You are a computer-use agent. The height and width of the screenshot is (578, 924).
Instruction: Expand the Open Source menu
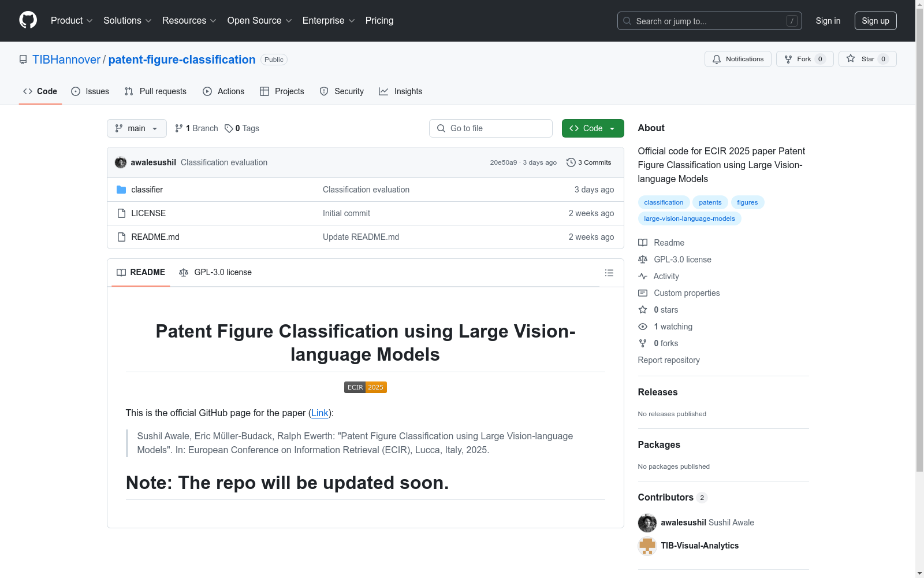click(260, 21)
